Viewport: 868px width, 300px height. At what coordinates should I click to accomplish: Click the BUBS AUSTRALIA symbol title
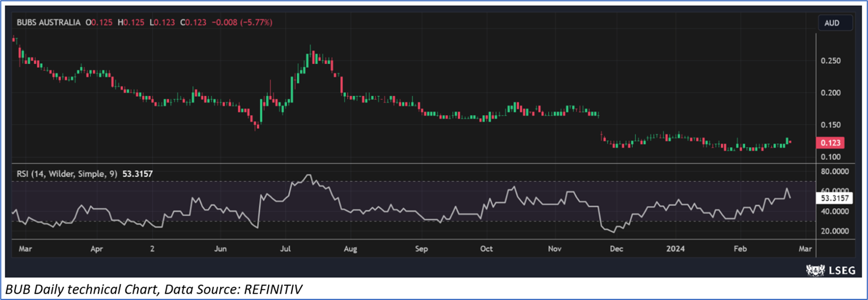pos(49,22)
